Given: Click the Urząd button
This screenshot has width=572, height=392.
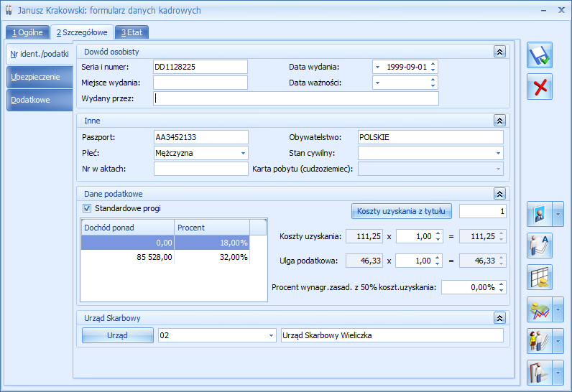Looking at the screenshot, I should 117,335.
